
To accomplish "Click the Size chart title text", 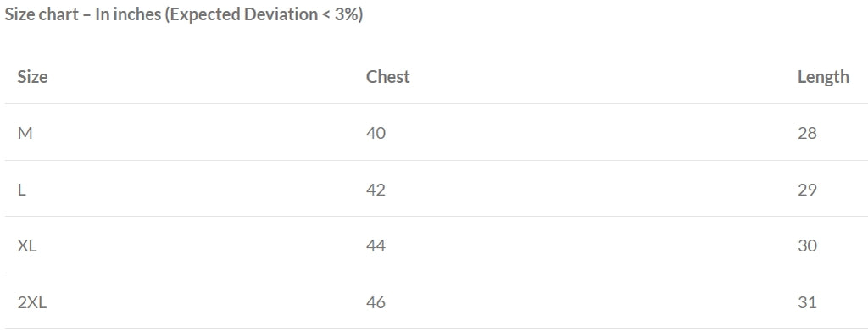I will pyautogui.click(x=42, y=14).
